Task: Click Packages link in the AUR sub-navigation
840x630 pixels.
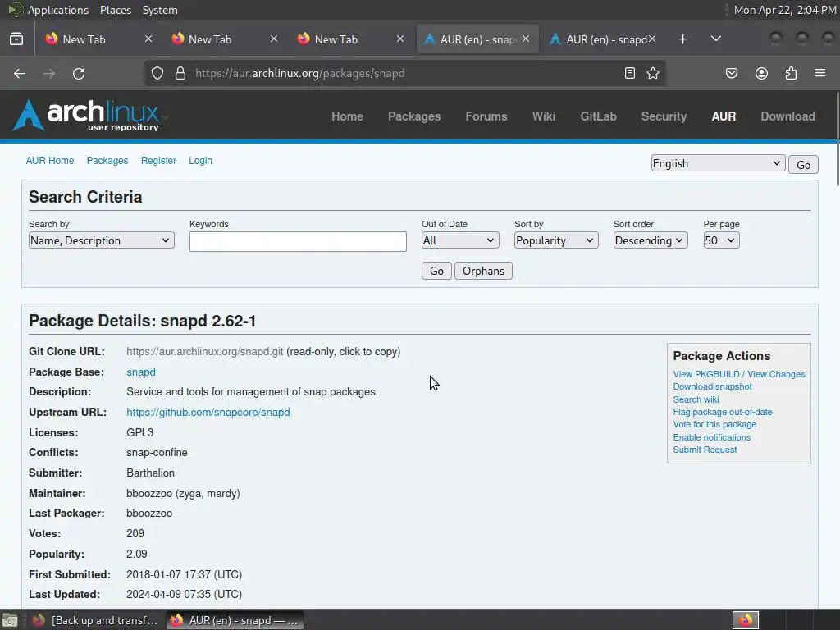Action: [x=107, y=161]
